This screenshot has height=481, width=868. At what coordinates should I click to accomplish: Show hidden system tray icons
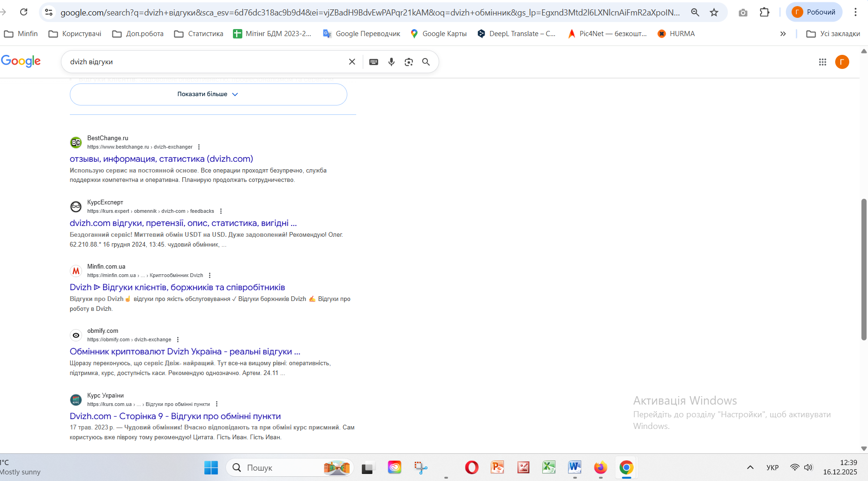[x=750, y=467]
